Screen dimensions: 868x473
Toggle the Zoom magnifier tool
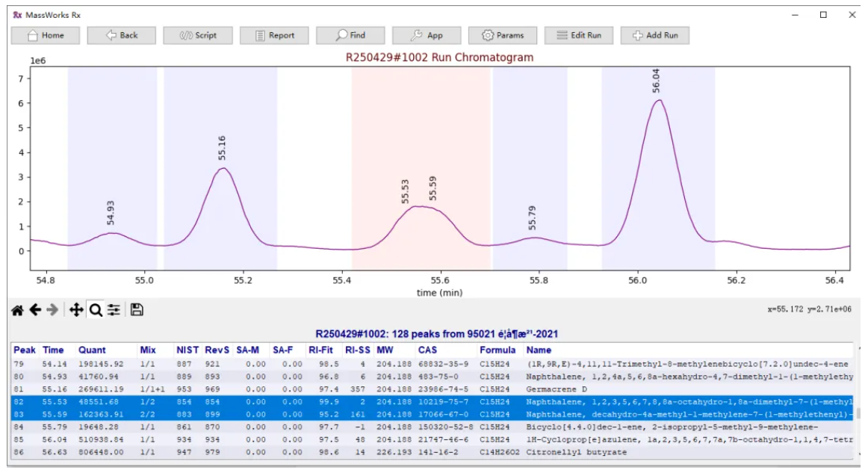point(96,309)
